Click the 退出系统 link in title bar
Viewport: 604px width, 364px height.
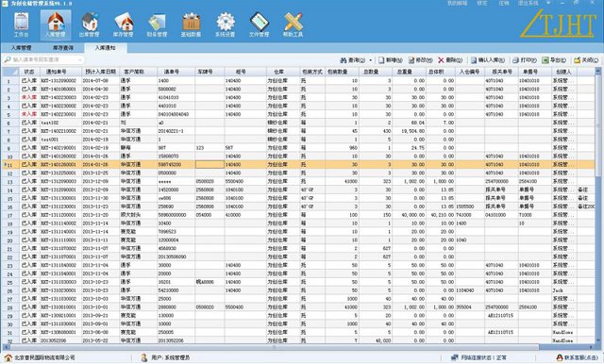click(x=528, y=3)
